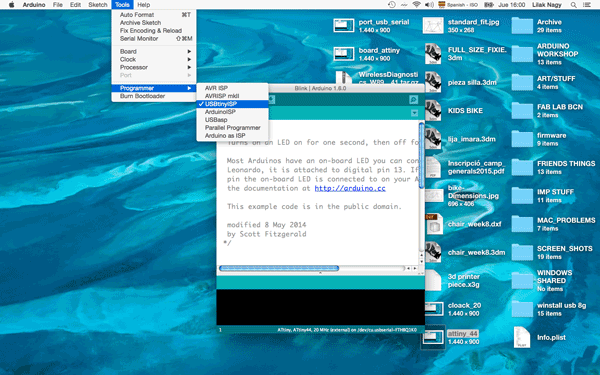Select standard_fit.jpg file icon
The height and width of the screenshot is (375, 600).
[433, 26]
